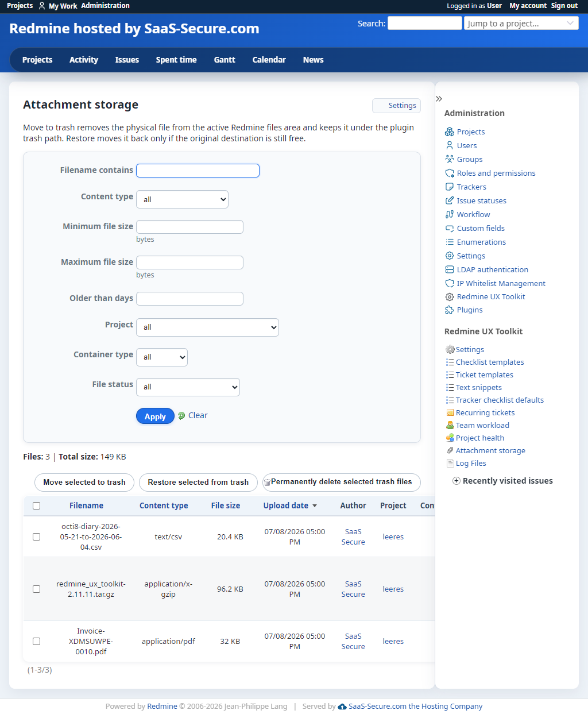Viewport: 588px width, 714px height.
Task: Click Move selected to trash button
Action: [84, 482]
